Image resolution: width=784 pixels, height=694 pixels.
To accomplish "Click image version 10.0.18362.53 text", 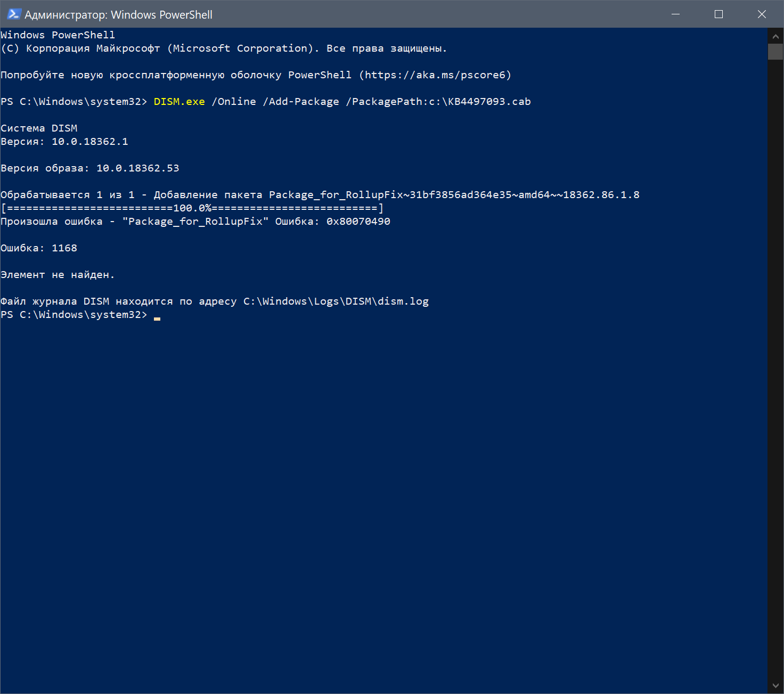I will pyautogui.click(x=137, y=168).
